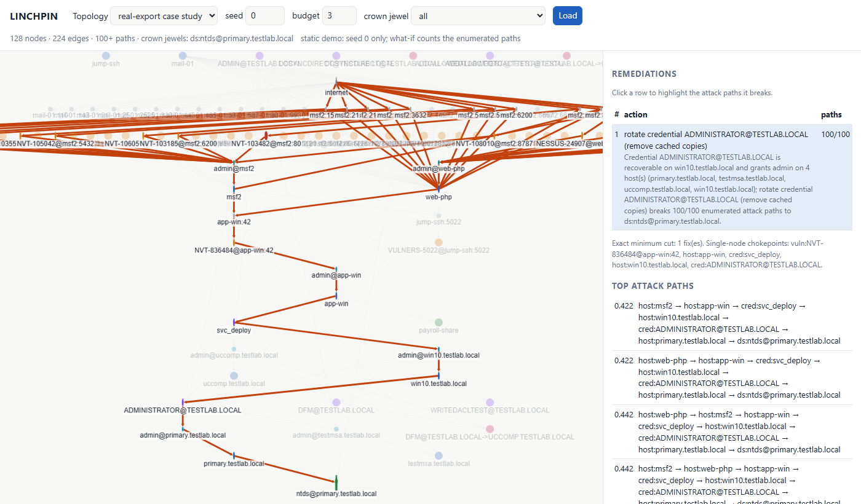Click the app-win:42 service node

pos(234,215)
